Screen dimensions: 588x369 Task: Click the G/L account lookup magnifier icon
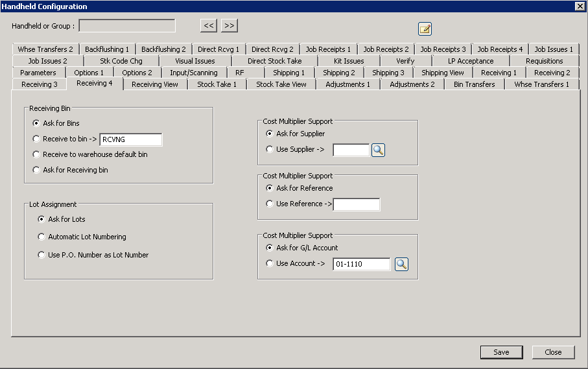click(x=401, y=264)
